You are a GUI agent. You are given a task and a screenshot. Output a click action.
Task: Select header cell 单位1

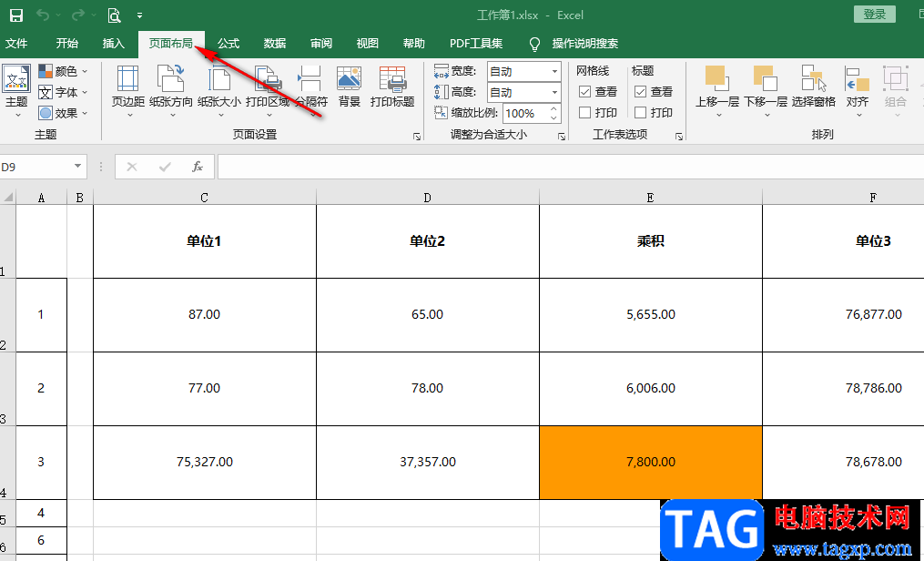tap(205, 241)
